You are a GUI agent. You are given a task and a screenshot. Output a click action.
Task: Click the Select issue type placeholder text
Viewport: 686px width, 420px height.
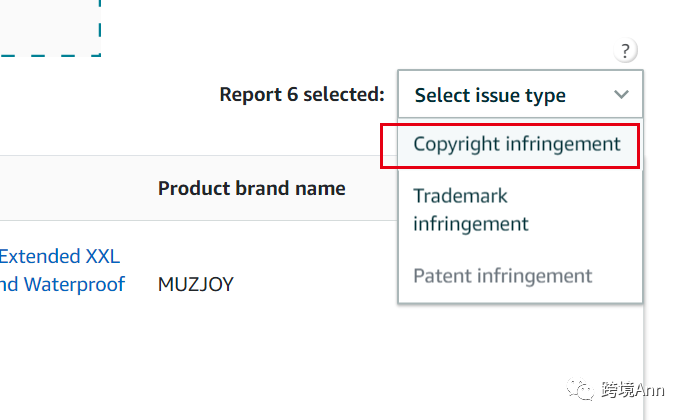490,95
